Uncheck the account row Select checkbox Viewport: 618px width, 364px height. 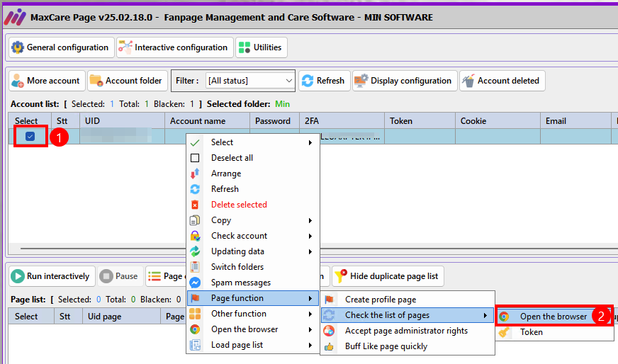[x=30, y=136]
